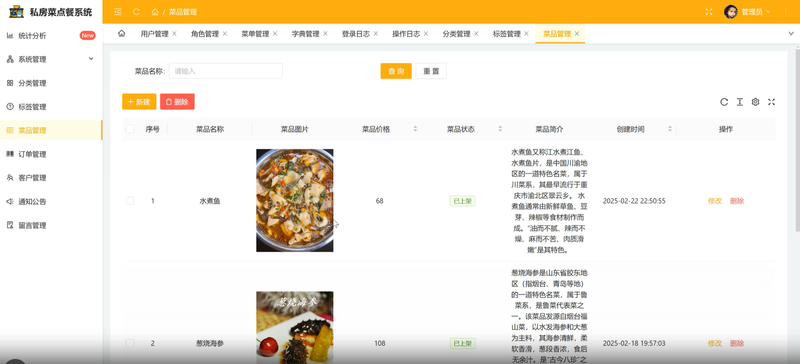This screenshot has width=800, height=364.
Task: Click the 菜品管理 breadcrumb text
Action: 183,12
